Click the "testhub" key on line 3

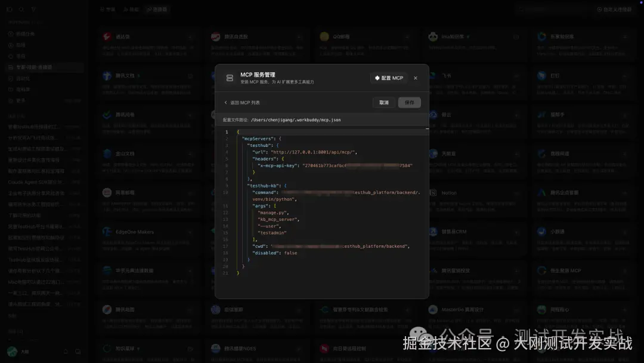259,146
